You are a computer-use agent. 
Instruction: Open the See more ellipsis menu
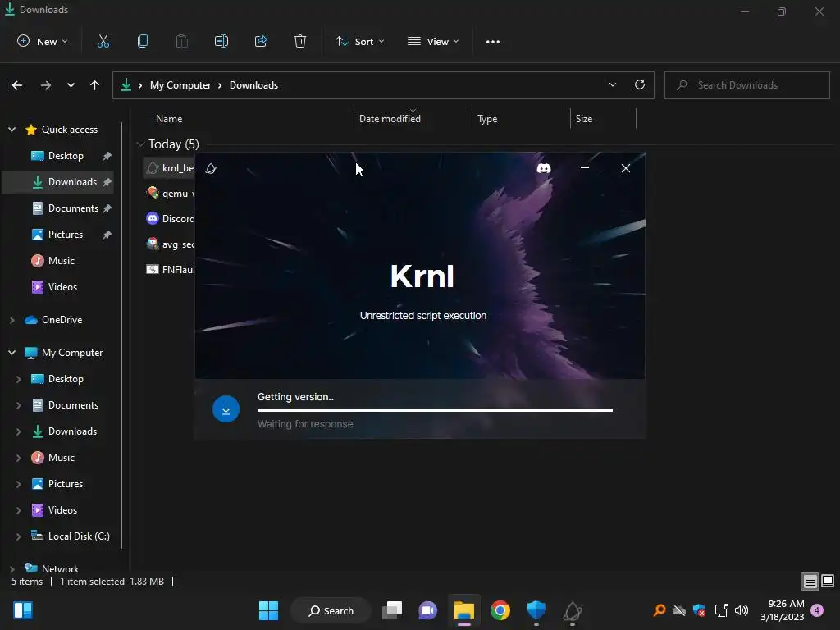493,41
